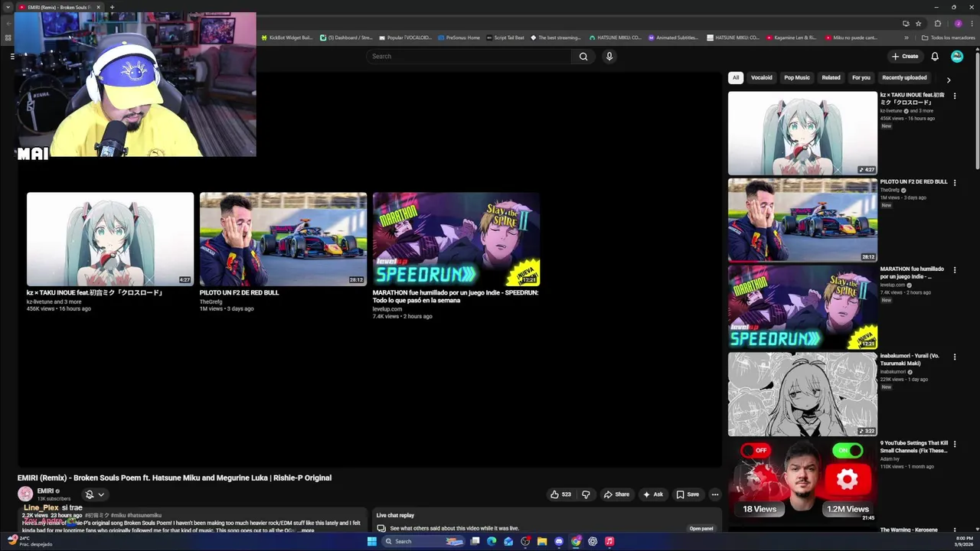Bookmark this page with the star icon
The width and height of the screenshot is (980, 551).
918,23
